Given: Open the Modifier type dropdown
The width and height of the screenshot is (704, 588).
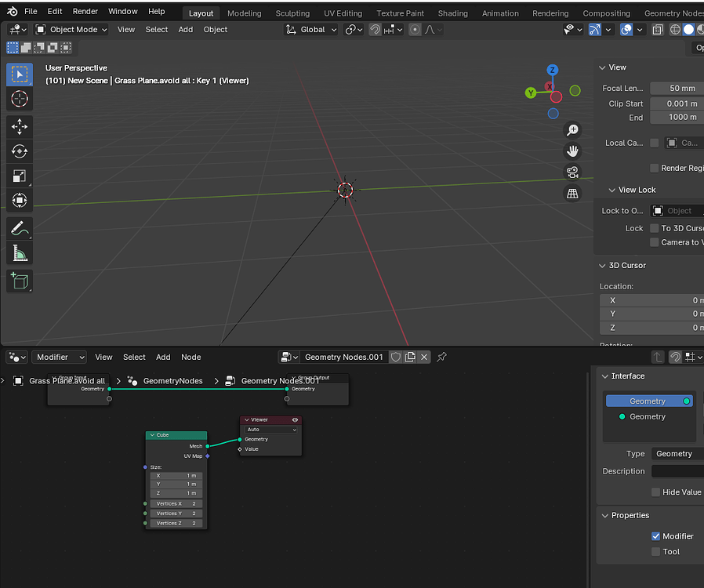Looking at the screenshot, I should (59, 358).
